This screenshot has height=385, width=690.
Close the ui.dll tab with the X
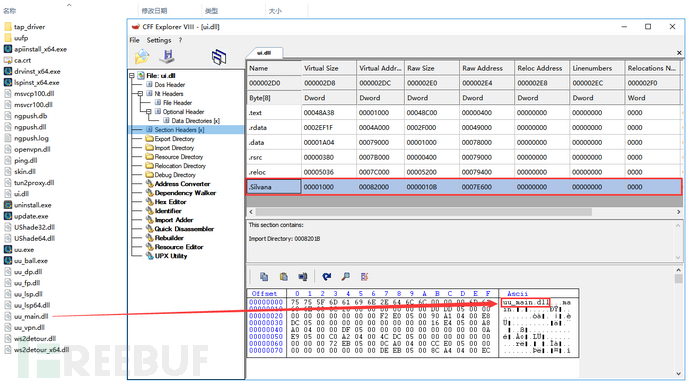point(679,53)
